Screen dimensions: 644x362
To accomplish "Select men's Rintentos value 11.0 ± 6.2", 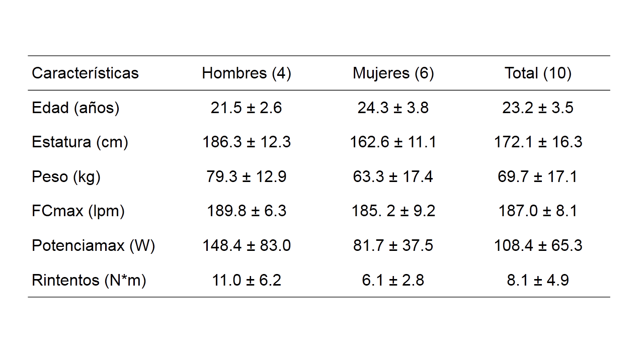I will click(247, 280).
